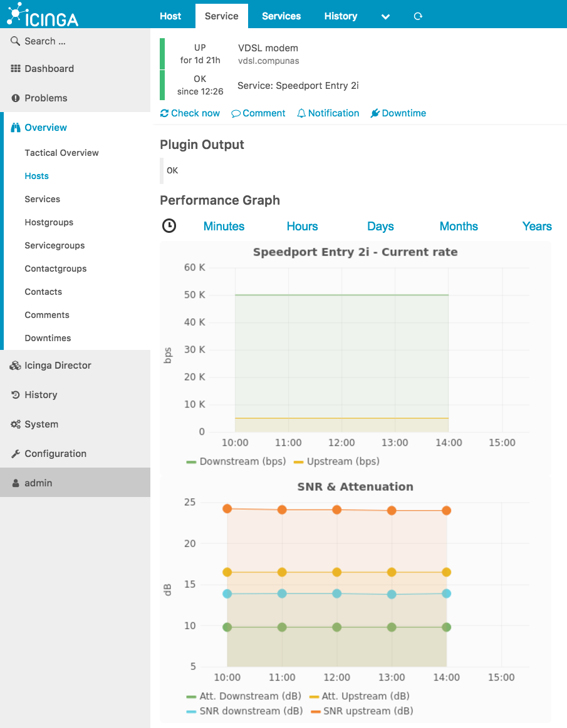Open the tab dropdown chevron in top bar
The width and height of the screenshot is (567, 728).
click(385, 17)
